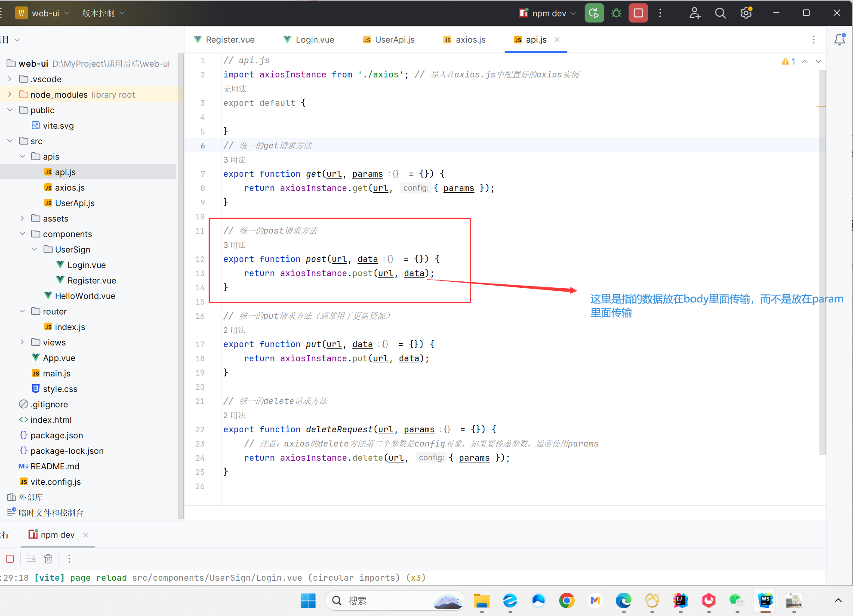Switch to Login.vue tab

[x=309, y=40]
